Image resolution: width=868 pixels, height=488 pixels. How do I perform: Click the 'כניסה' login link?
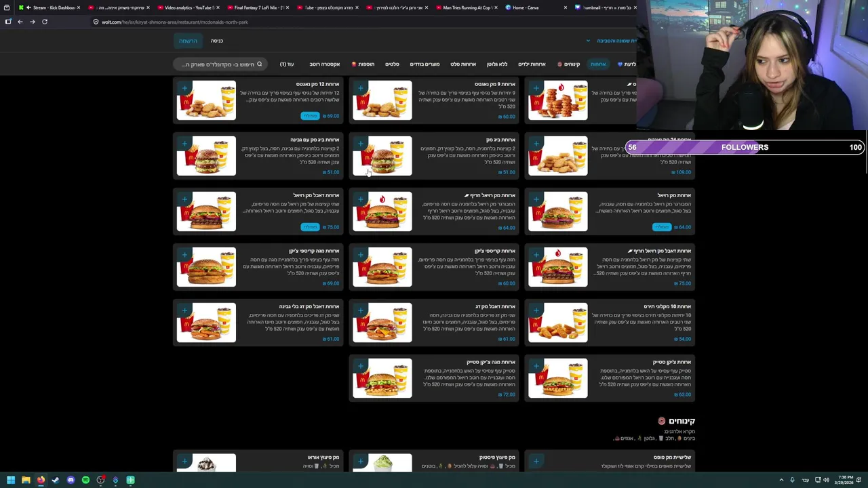[217, 41]
